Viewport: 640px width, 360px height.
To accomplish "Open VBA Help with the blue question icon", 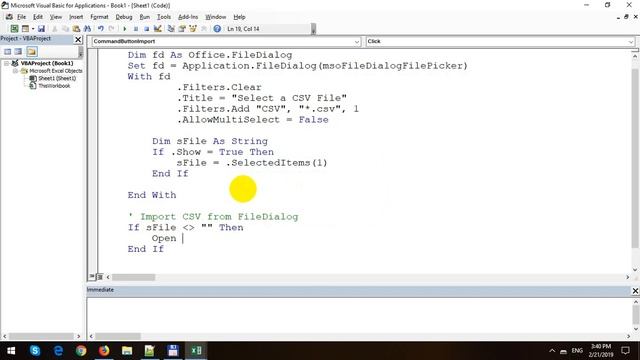I will (217, 29).
